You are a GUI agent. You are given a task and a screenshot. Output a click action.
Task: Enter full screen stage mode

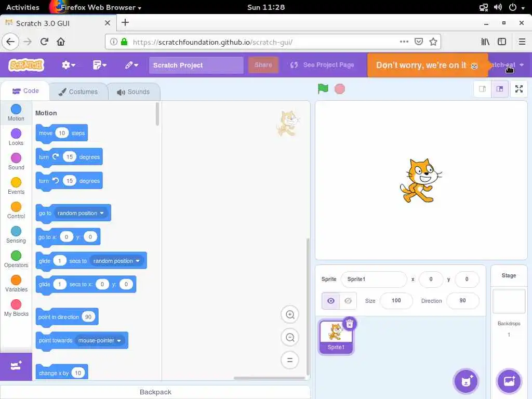coord(519,89)
